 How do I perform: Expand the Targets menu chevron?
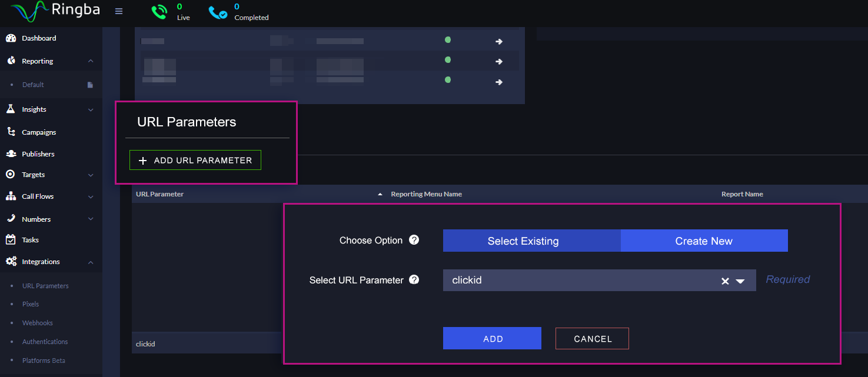tap(90, 175)
